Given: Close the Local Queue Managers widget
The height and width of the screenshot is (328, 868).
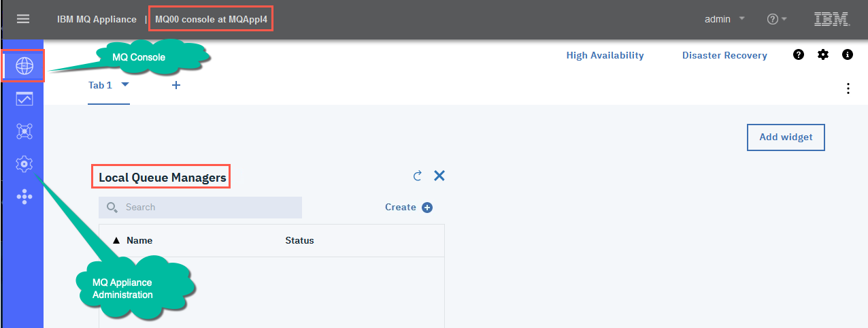Looking at the screenshot, I should (x=439, y=176).
